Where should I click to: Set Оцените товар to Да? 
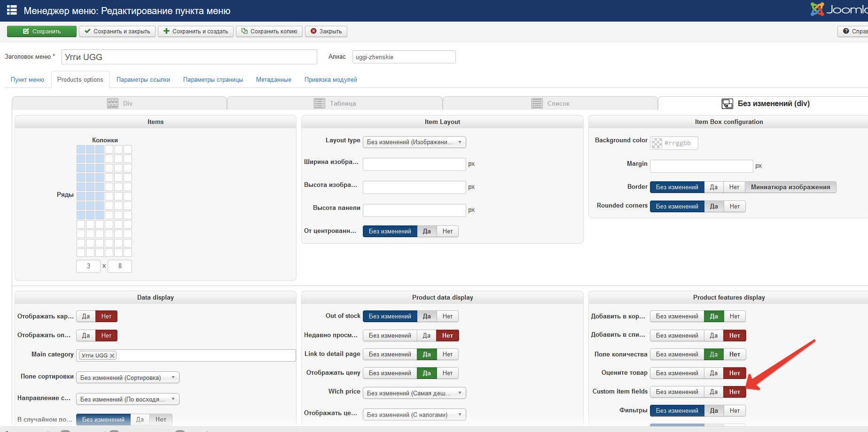click(x=714, y=373)
